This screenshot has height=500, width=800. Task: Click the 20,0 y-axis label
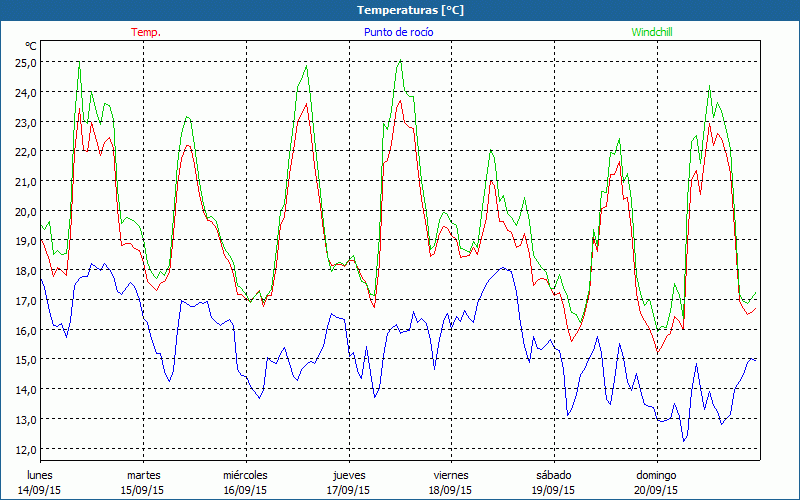[26, 211]
